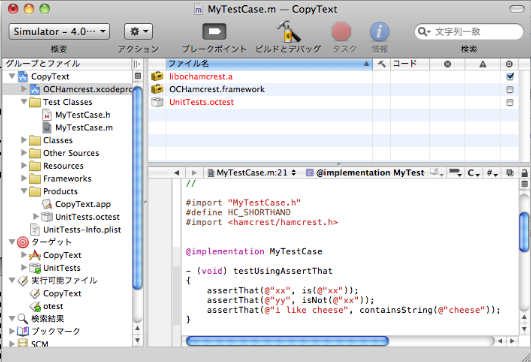Click the build hammer column header
Screen dimensions: 531x362
pyautogui.click(x=382, y=64)
